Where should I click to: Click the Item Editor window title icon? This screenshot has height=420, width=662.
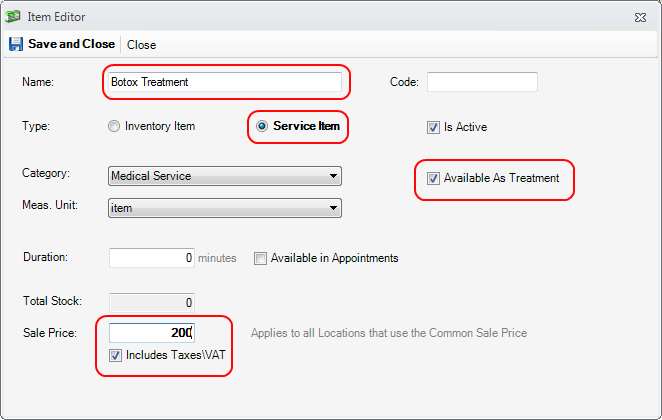point(14,17)
